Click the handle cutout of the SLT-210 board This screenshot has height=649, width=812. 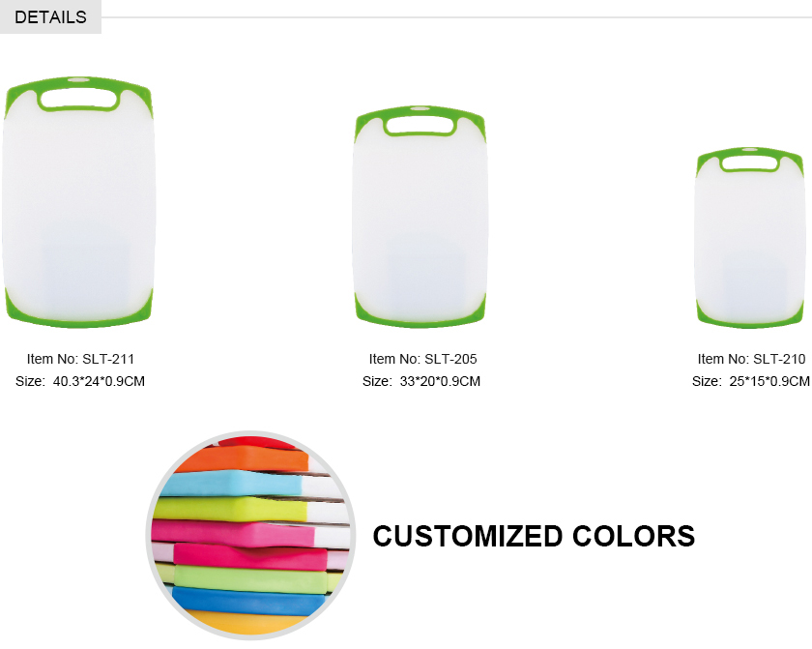(749, 162)
